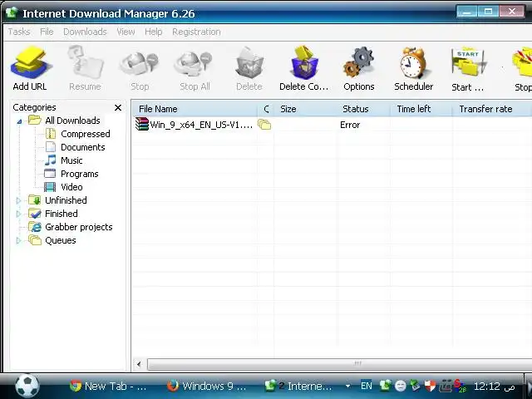Select the Video category
Image resolution: width=532 pixels, height=399 pixels.
71,187
